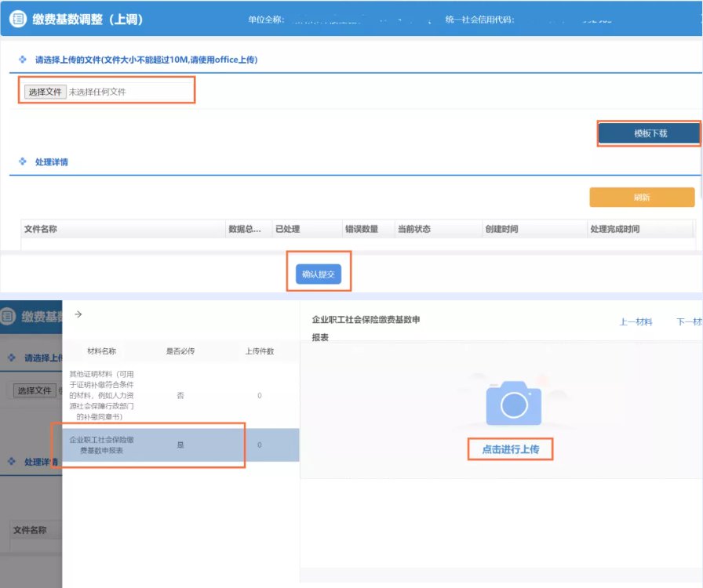Select the 企业职工社会保险缴费基数申报表 material row

[x=180, y=445]
